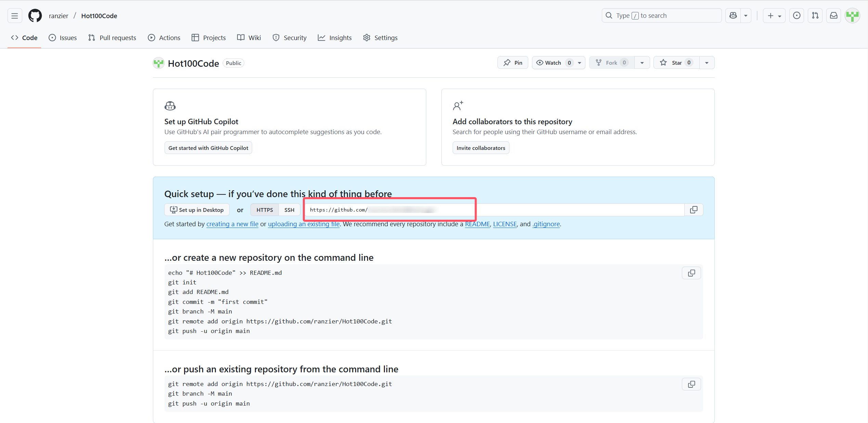Open pull requests icon in top bar
Viewport: 868px width, 423px height.
(x=815, y=16)
